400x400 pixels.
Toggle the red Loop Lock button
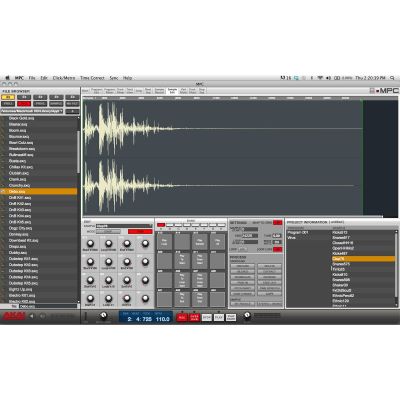[x=277, y=249]
